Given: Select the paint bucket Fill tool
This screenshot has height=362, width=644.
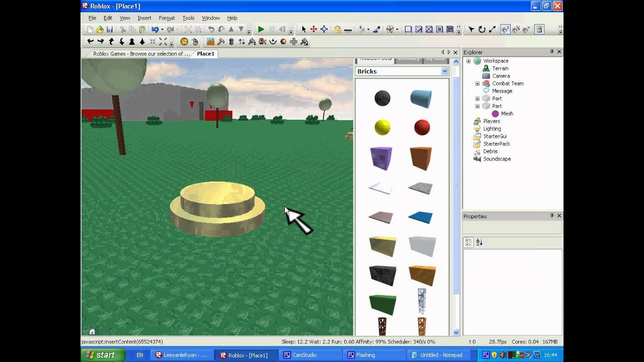Looking at the screenshot, I should coord(361,30).
